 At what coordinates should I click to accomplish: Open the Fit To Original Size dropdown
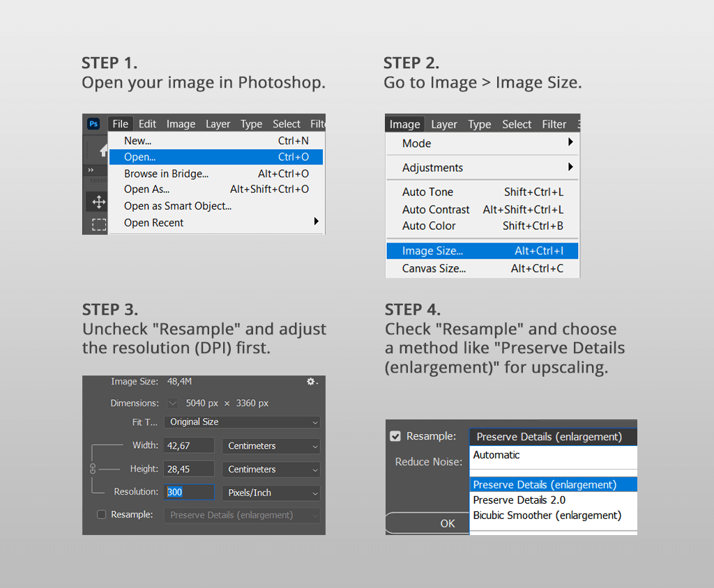242,422
